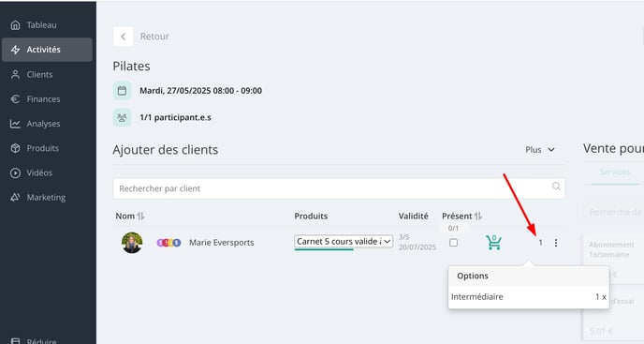This screenshot has width=644, height=344.
Task: Select the Intermédiaire option entry
Action: click(529, 297)
